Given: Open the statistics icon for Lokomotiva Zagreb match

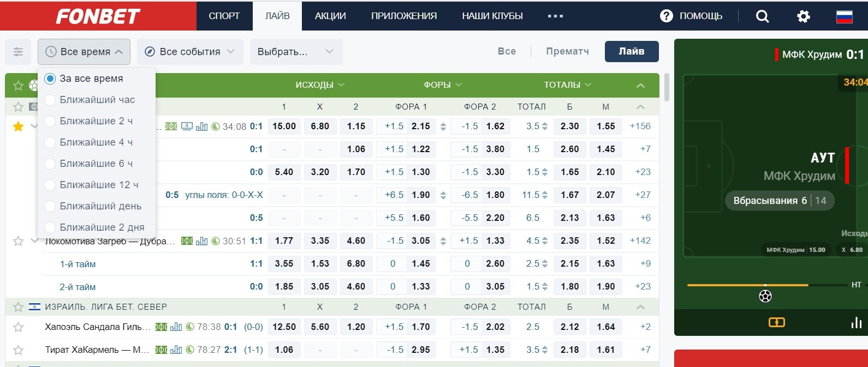Looking at the screenshot, I should click(201, 241).
